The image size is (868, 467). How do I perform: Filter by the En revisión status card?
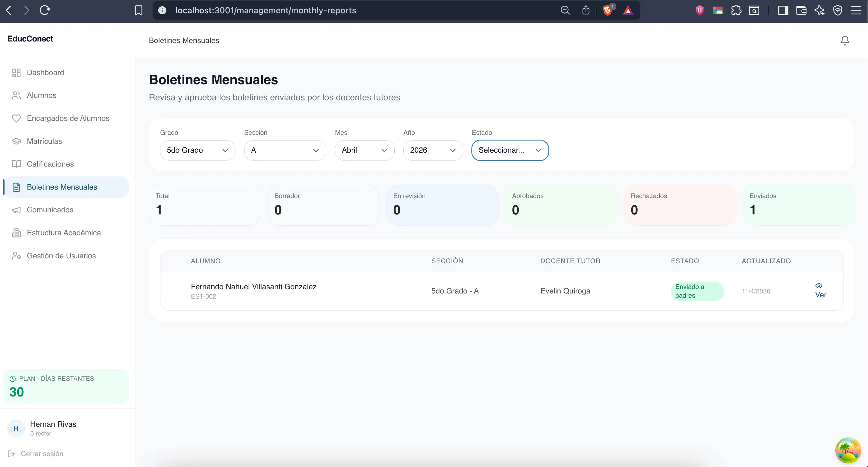(442, 205)
